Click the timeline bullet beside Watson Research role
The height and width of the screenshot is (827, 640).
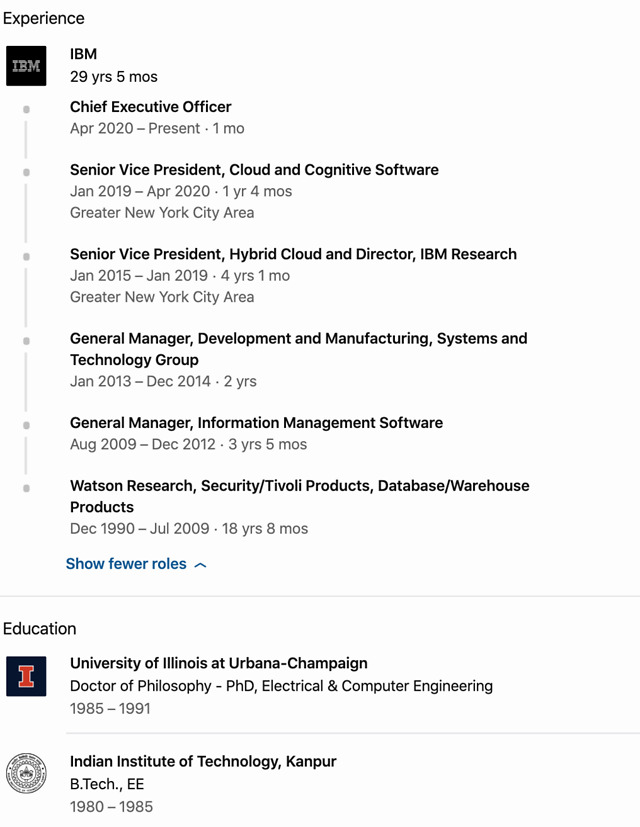pyautogui.click(x=26, y=488)
